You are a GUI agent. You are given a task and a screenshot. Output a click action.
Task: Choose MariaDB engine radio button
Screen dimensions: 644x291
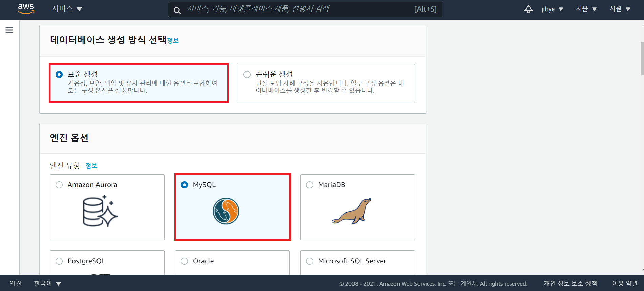click(310, 185)
